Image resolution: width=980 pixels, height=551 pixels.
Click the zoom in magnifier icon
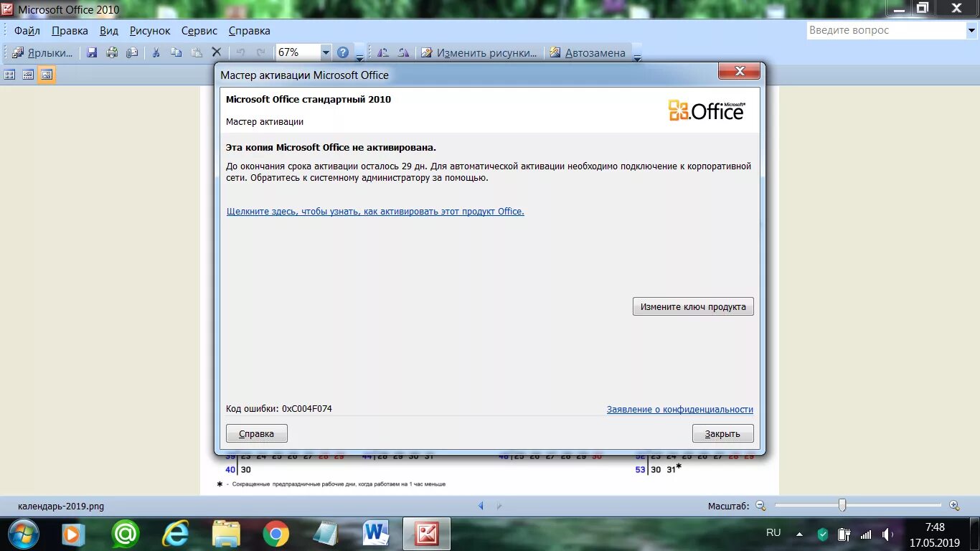[954, 506]
